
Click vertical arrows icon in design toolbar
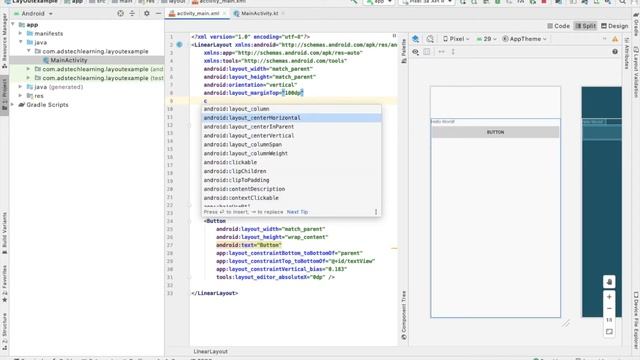(x=453, y=52)
